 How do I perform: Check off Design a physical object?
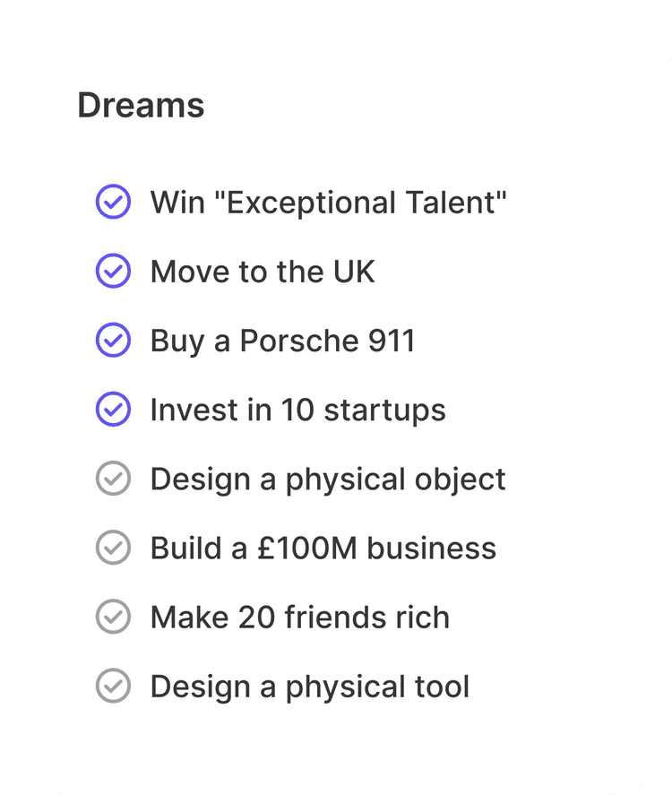(x=113, y=479)
